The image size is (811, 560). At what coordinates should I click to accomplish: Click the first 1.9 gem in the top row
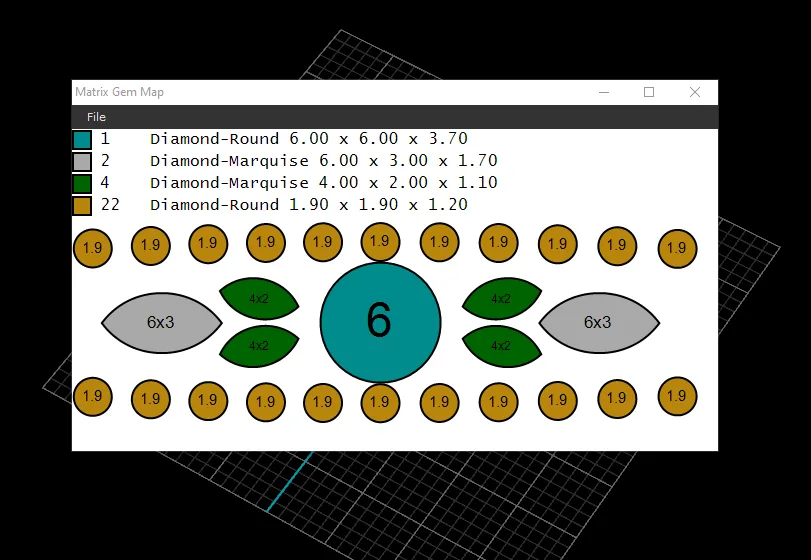click(x=93, y=248)
